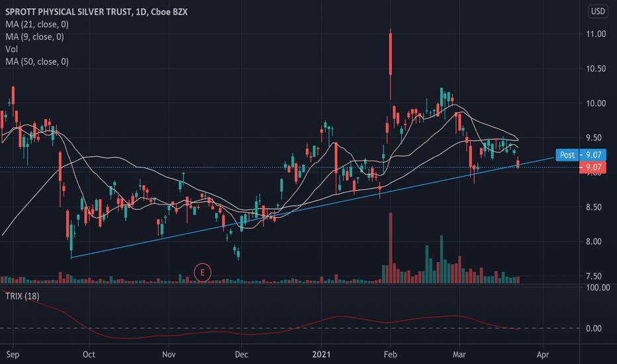Image resolution: width=617 pixels, height=364 pixels.
Task: Click the red 9.07 last price label
Action: point(593,167)
